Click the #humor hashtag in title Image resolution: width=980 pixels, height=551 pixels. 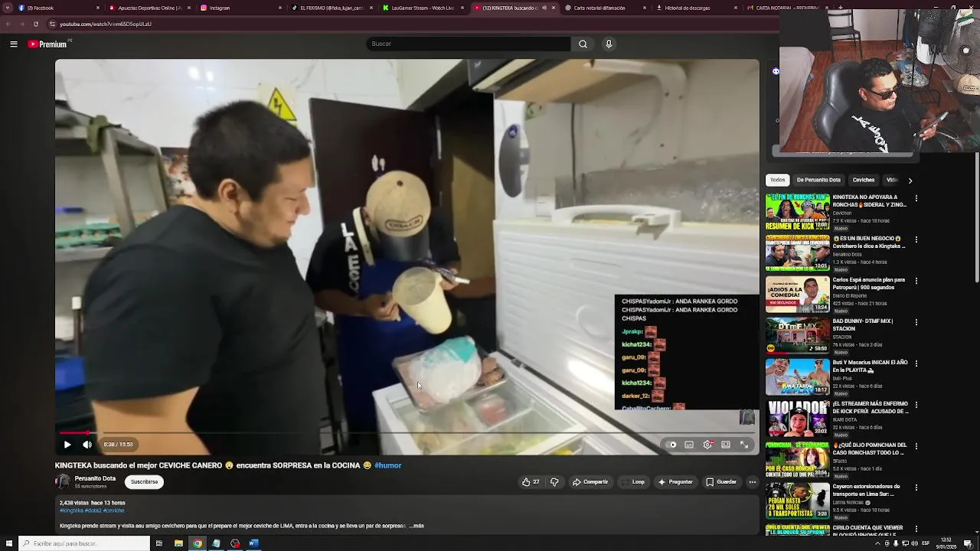[x=387, y=465]
